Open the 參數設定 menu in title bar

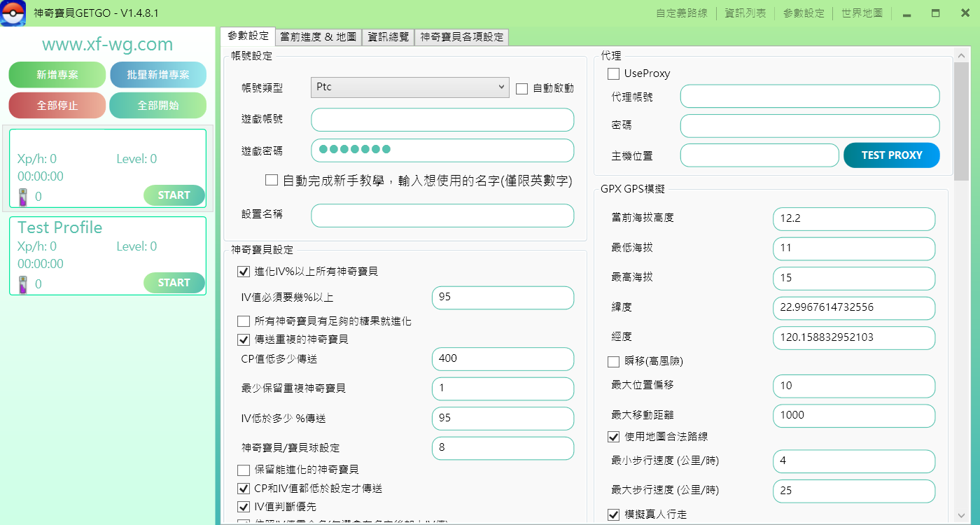coord(804,13)
